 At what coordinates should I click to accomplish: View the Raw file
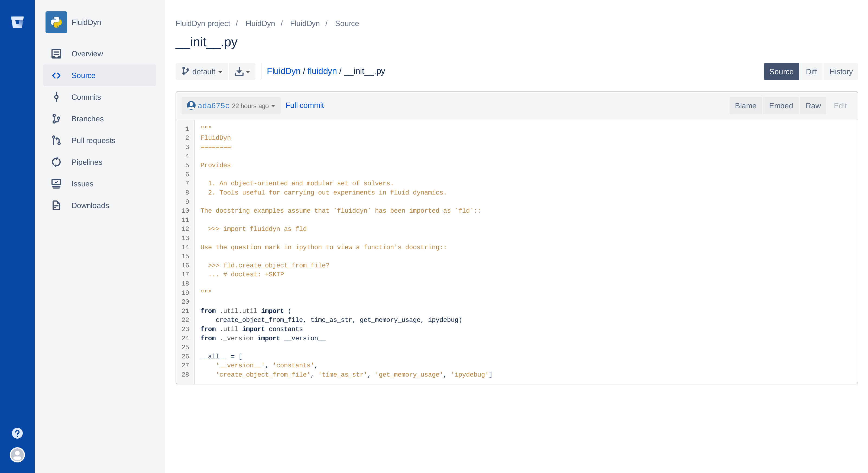(813, 105)
